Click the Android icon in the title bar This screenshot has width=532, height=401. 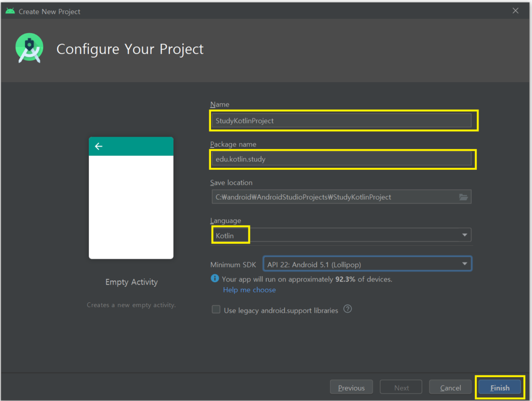point(10,11)
